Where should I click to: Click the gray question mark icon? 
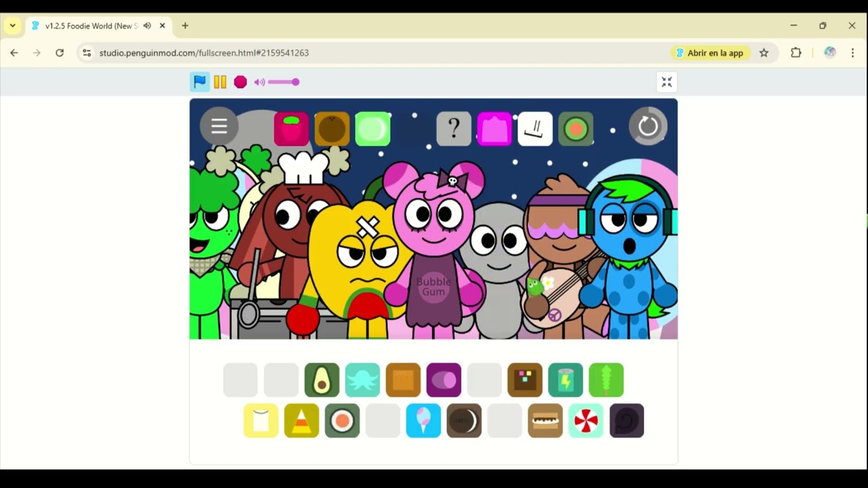click(x=454, y=129)
